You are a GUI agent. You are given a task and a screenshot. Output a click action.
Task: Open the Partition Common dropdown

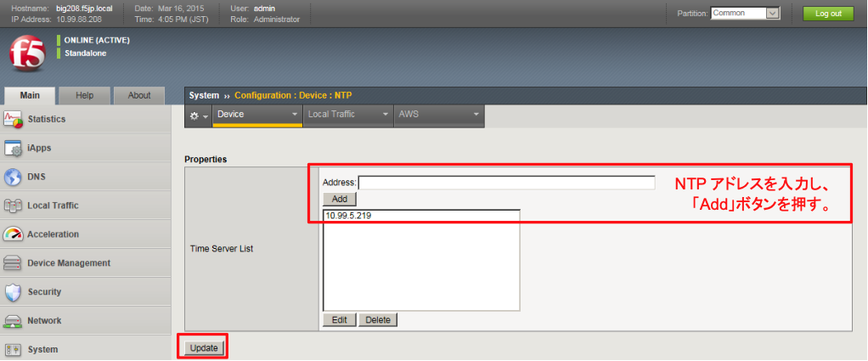pyautogui.click(x=745, y=14)
